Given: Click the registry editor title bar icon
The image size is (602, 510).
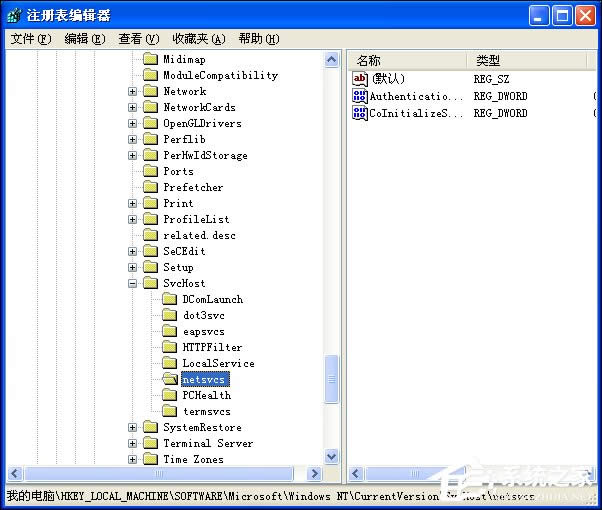Looking at the screenshot, I should point(15,15).
